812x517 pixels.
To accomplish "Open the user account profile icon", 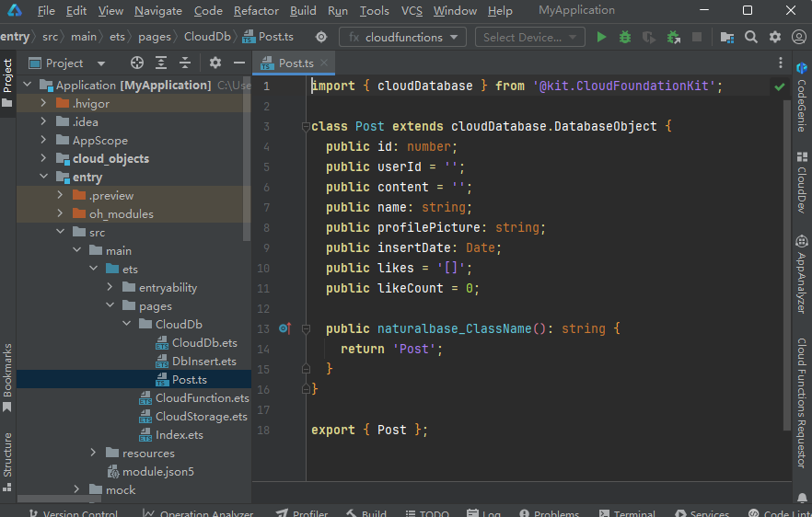I will point(797,38).
